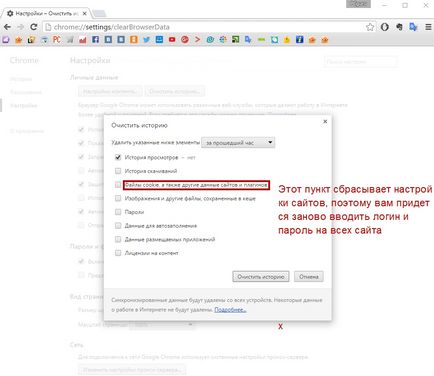Image resolution: width=434 pixels, height=376 pixels.
Task: Check Изображения и другие файлы в кеше
Action: [118, 198]
